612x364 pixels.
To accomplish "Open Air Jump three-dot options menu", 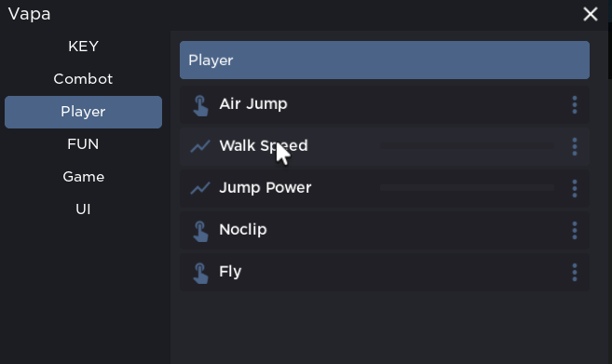I will pyautogui.click(x=574, y=105).
